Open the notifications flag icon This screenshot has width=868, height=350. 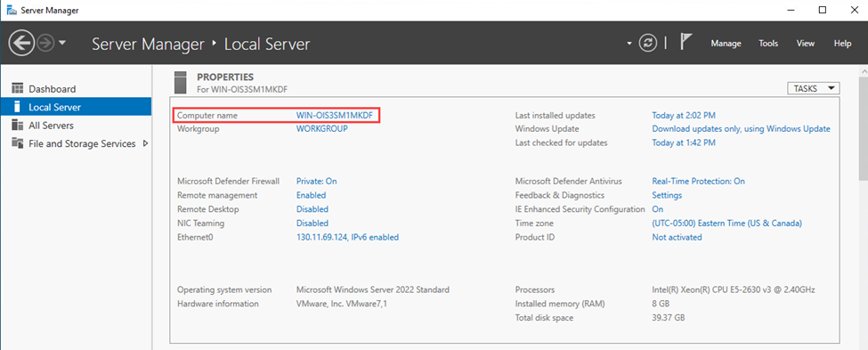(685, 42)
